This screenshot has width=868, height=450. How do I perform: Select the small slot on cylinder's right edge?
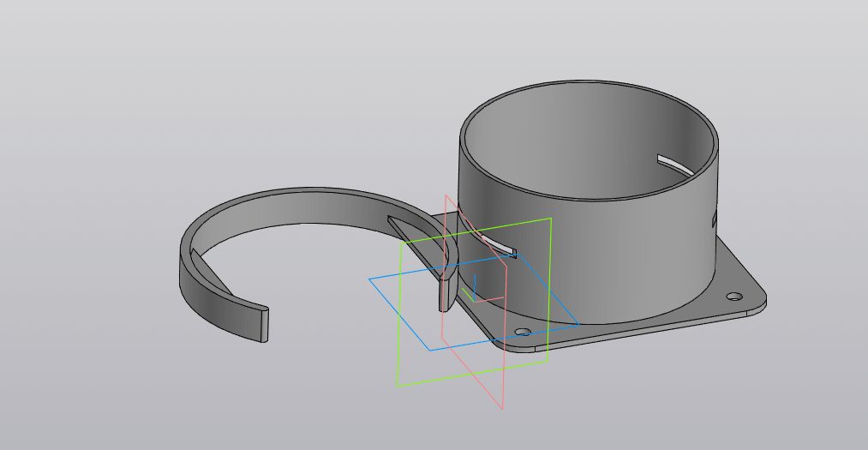(x=714, y=220)
